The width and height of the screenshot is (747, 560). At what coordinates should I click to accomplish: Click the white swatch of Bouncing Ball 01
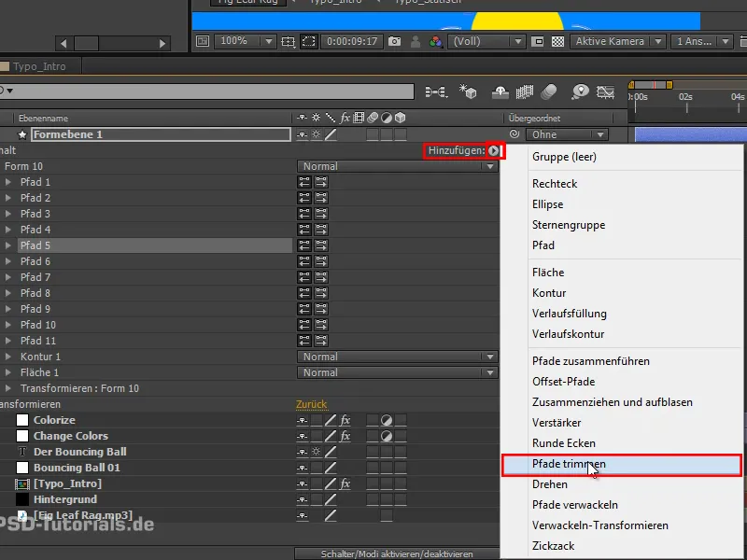(x=22, y=468)
